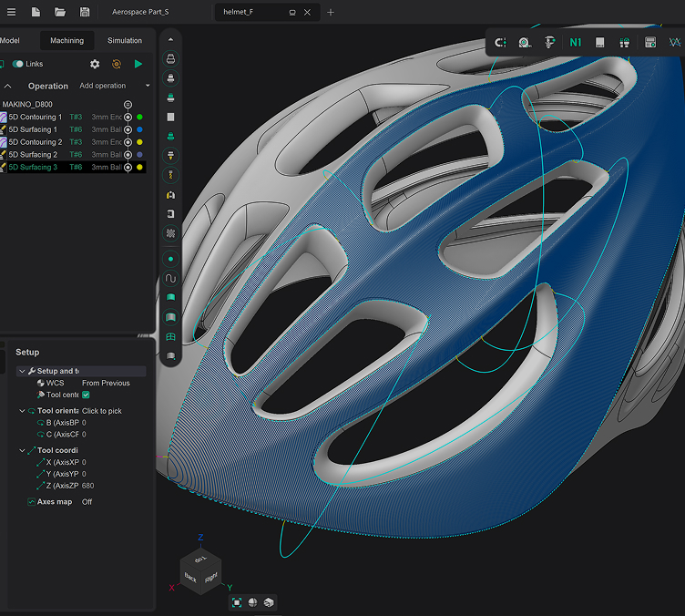Switch to the Aerospace Part_S document tab
The width and height of the screenshot is (685, 616).
coord(140,12)
